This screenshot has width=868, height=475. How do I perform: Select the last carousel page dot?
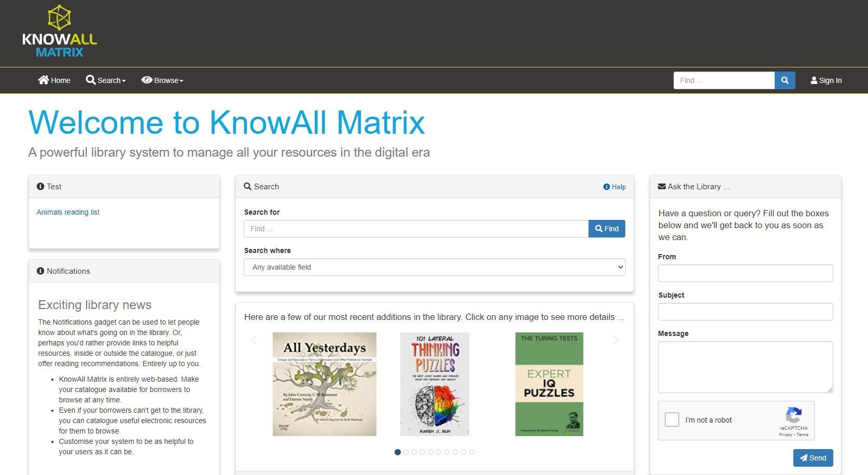[x=472, y=452]
